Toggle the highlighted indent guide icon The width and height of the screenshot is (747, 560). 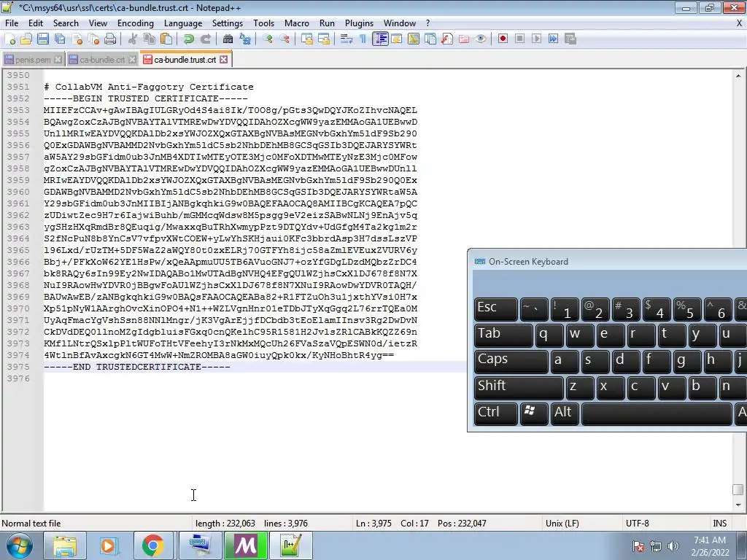380,39
